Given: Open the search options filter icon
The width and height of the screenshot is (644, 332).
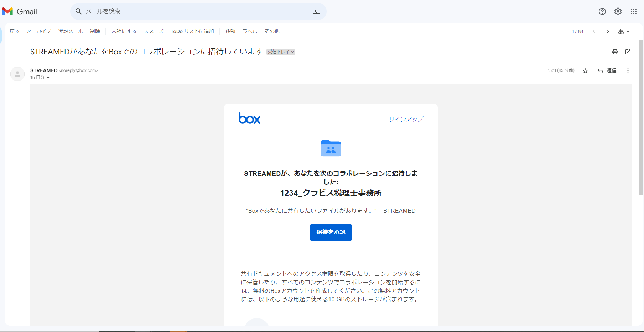Looking at the screenshot, I should tap(317, 11).
